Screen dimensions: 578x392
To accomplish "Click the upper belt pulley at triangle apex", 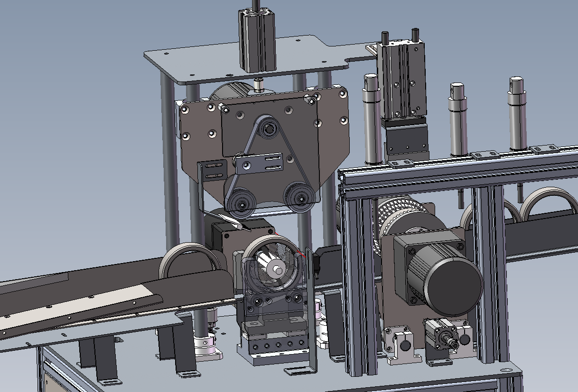I will (270, 128).
